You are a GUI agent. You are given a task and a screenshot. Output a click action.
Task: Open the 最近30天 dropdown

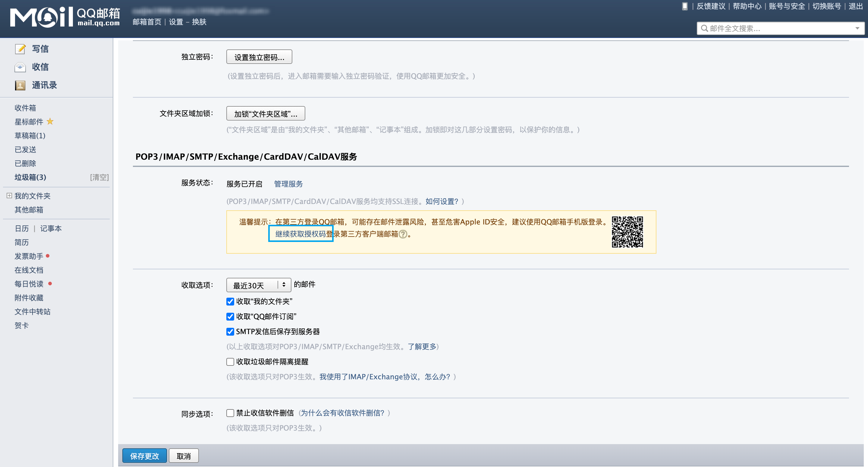(259, 285)
